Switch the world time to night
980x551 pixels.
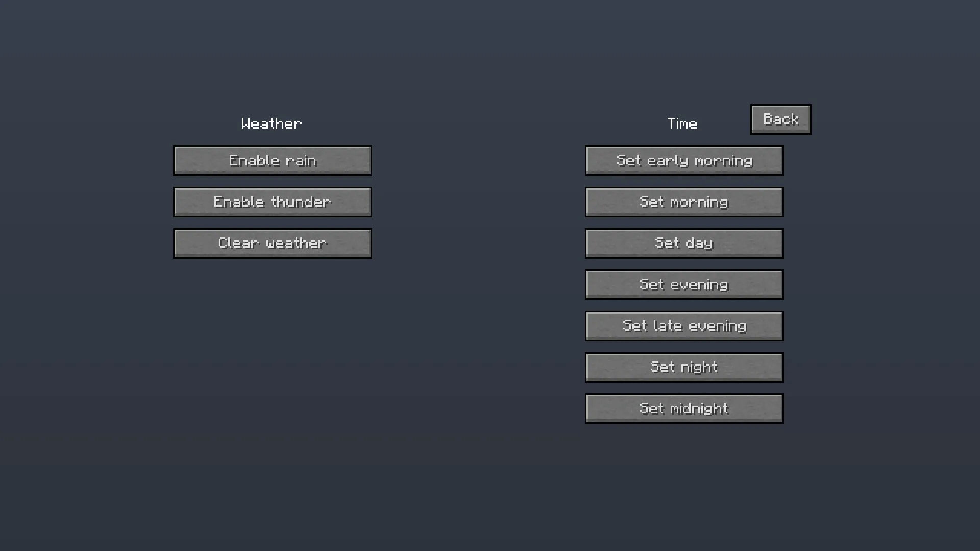point(684,367)
